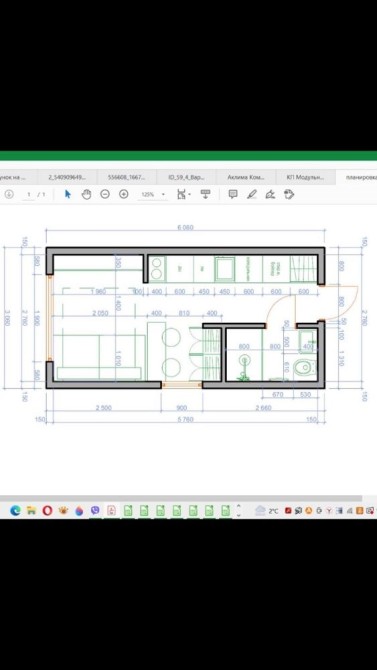Add a comment with speech bubble icon
Screen dimensions: 377x670
tap(233, 194)
